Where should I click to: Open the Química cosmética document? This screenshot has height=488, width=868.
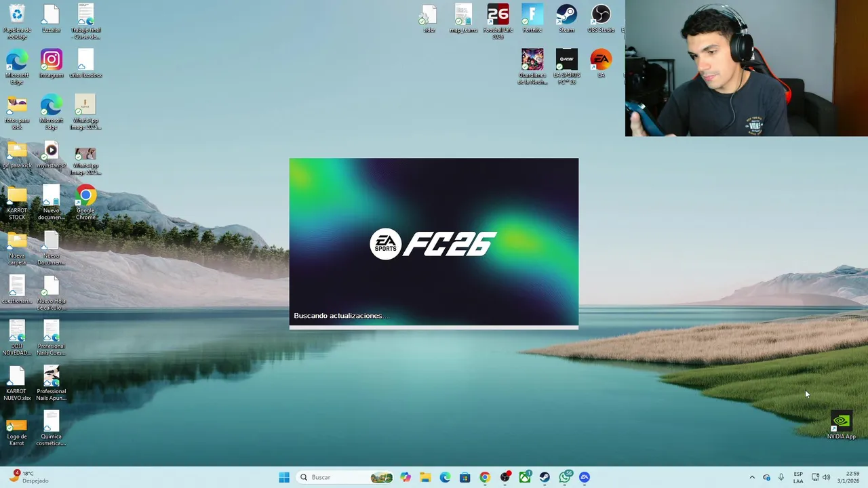[51, 428]
